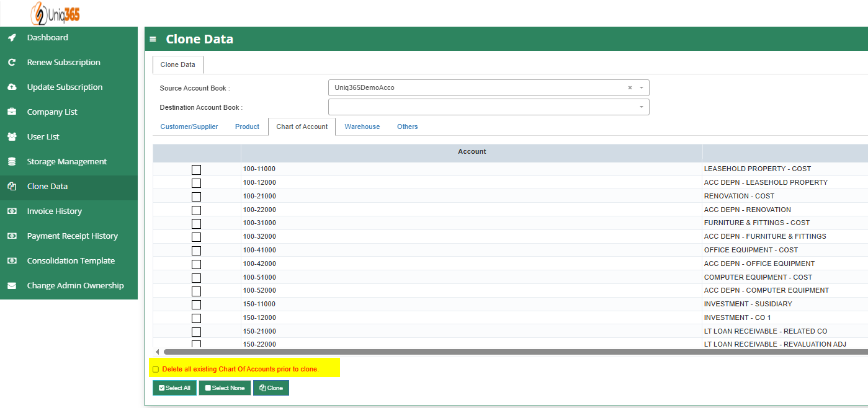This screenshot has width=868, height=408.
Task: Open Storage Management
Action: click(69, 162)
